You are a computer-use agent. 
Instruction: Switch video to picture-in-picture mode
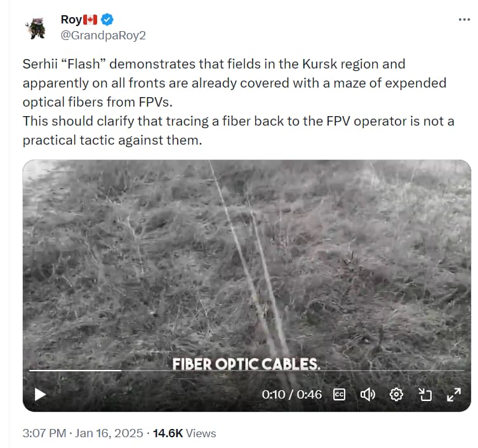point(425,395)
